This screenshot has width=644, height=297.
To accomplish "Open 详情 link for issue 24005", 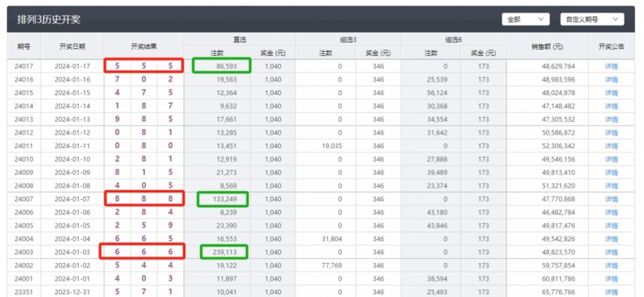I will 611,226.
